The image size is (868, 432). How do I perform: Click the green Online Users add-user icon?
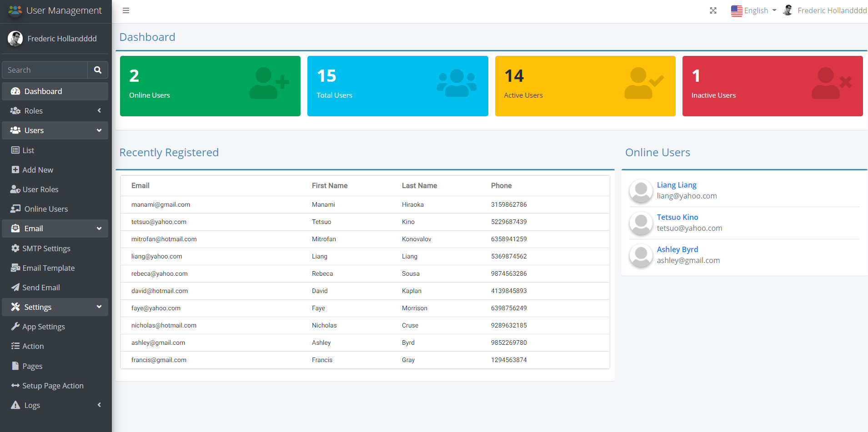coord(269,83)
